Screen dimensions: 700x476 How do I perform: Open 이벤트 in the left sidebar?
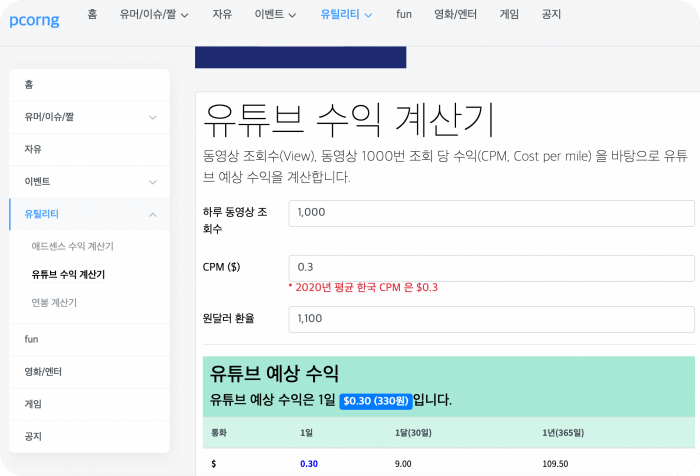click(x=89, y=182)
